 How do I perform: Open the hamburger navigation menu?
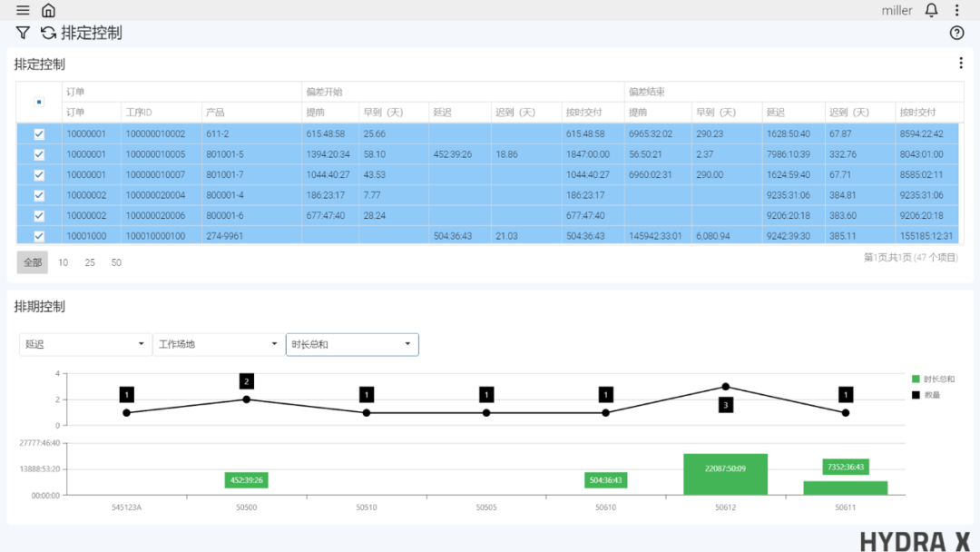pyautogui.click(x=23, y=11)
